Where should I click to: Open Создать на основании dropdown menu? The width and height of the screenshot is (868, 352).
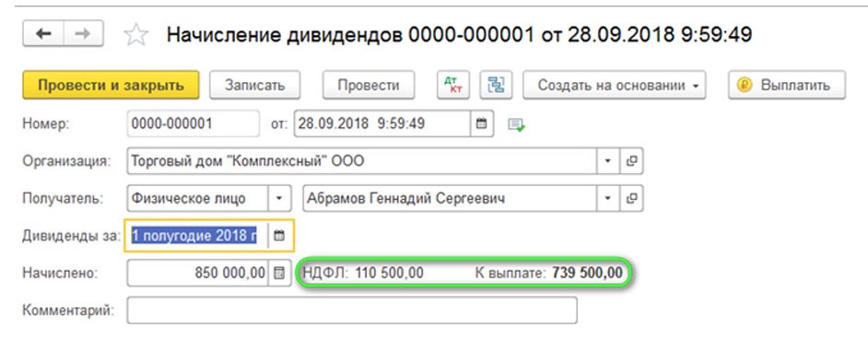point(614,85)
